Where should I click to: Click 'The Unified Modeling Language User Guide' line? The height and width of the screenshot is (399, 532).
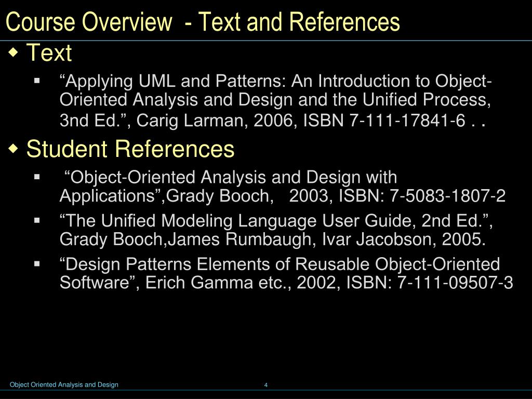tap(276, 221)
